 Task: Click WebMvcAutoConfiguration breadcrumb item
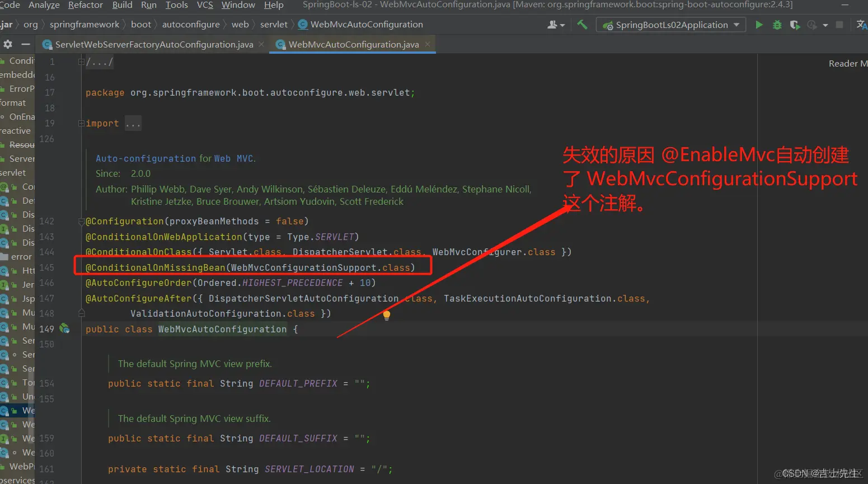361,25
